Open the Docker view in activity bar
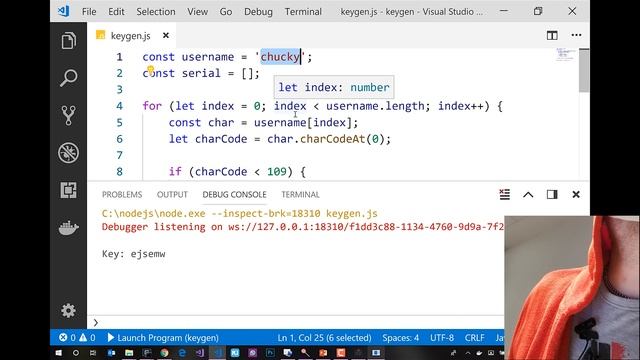The width and height of the screenshot is (640, 360). 68,228
